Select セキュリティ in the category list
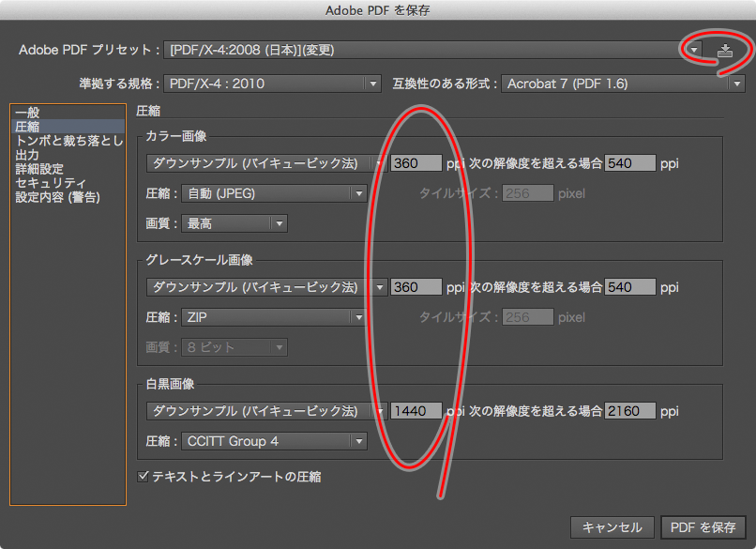The height and width of the screenshot is (549, 756). coord(51,183)
